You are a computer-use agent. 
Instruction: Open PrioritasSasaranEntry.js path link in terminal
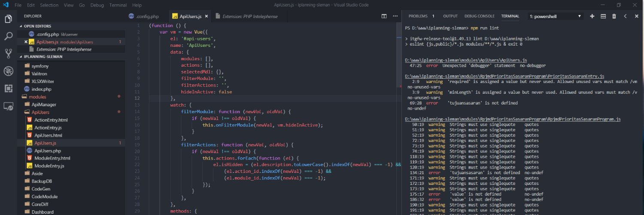tap(504, 76)
